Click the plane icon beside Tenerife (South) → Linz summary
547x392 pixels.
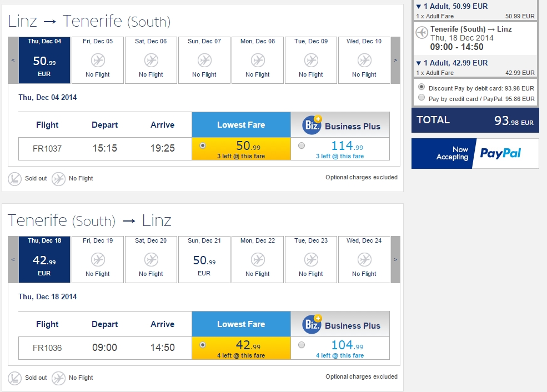(x=421, y=32)
